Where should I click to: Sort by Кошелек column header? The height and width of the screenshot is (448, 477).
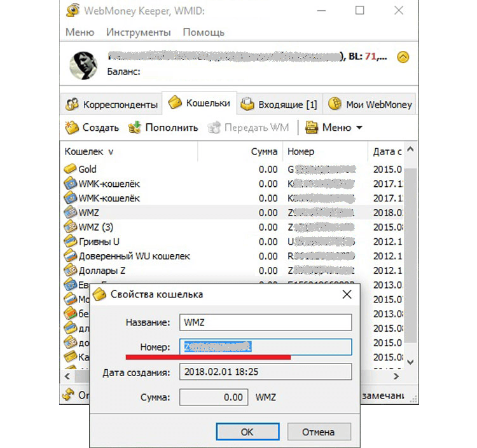tap(129, 151)
